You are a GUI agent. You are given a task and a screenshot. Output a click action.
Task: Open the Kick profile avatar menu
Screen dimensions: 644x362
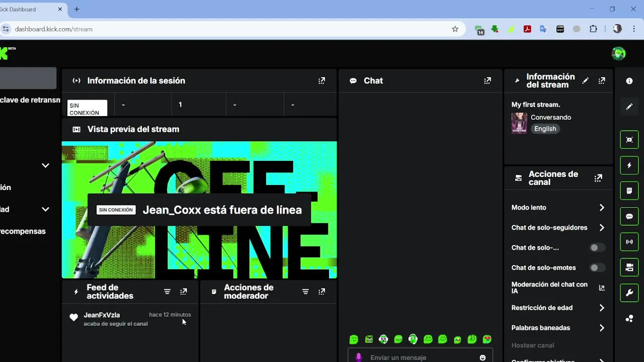tap(618, 53)
